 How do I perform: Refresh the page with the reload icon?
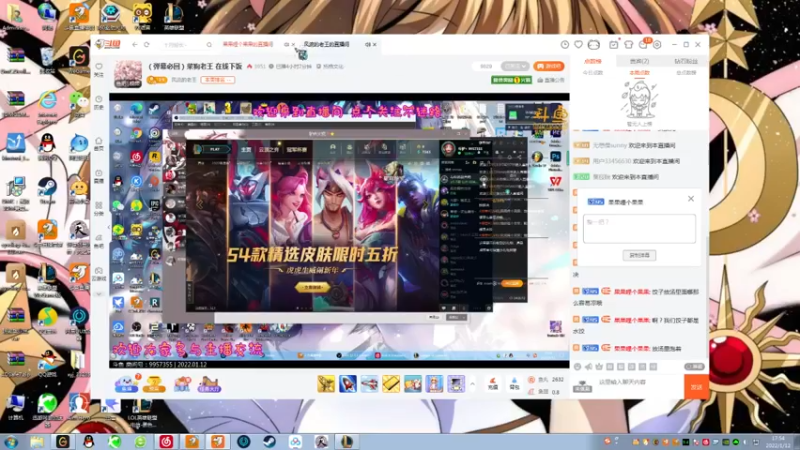click(147, 45)
